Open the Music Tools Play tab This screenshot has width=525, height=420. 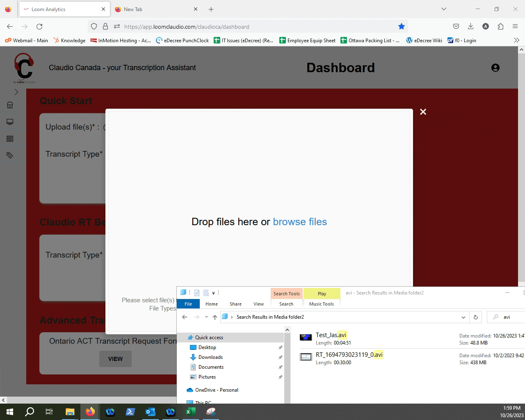pyautogui.click(x=322, y=293)
